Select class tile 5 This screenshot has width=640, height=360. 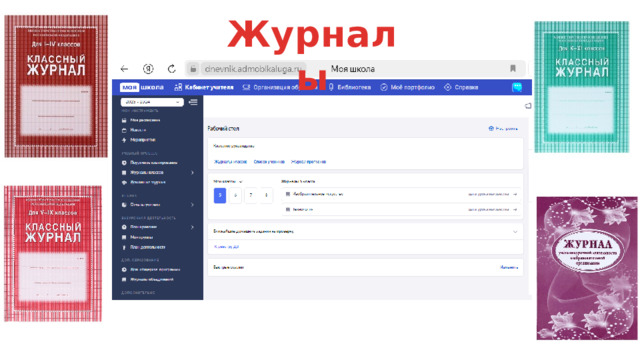(x=220, y=196)
